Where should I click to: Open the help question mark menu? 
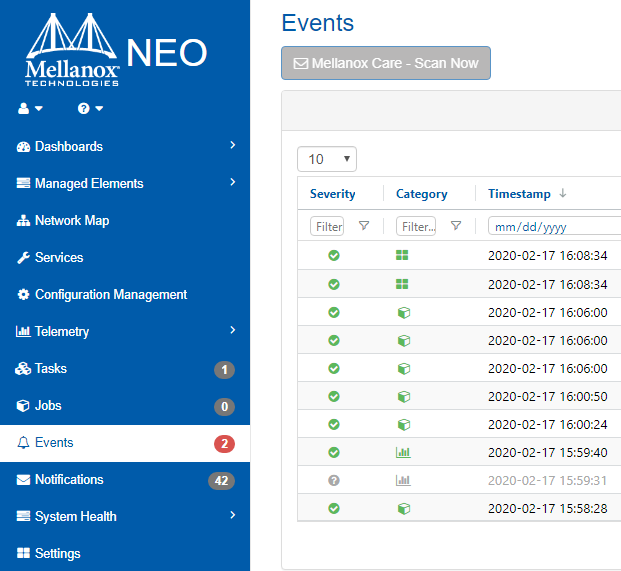coord(90,108)
